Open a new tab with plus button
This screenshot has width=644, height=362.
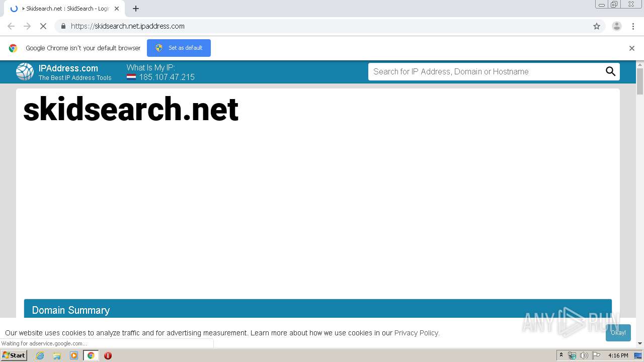(x=136, y=9)
